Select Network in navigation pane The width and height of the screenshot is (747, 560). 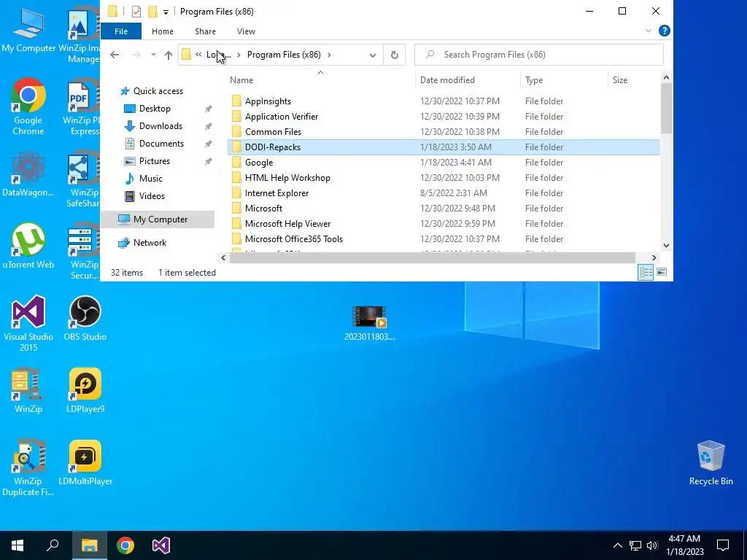click(x=150, y=243)
